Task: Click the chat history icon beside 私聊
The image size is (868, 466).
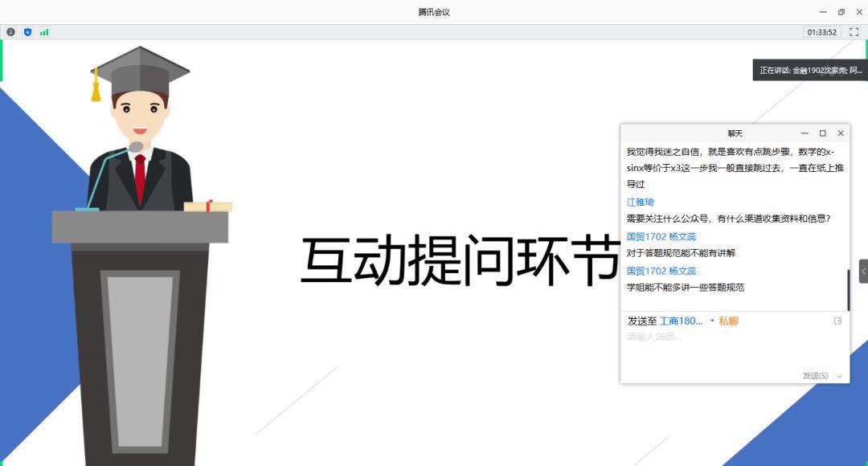Action: click(838, 321)
